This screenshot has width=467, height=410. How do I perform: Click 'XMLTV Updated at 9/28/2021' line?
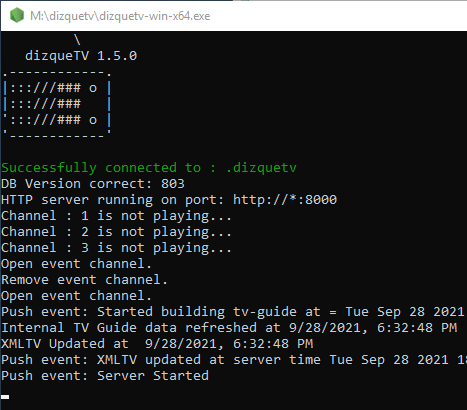click(x=157, y=344)
